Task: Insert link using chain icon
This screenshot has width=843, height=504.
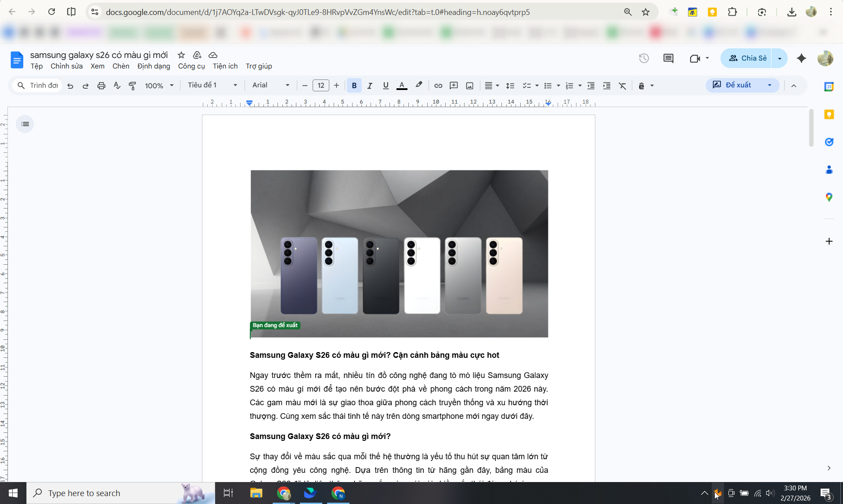Action: (438, 86)
